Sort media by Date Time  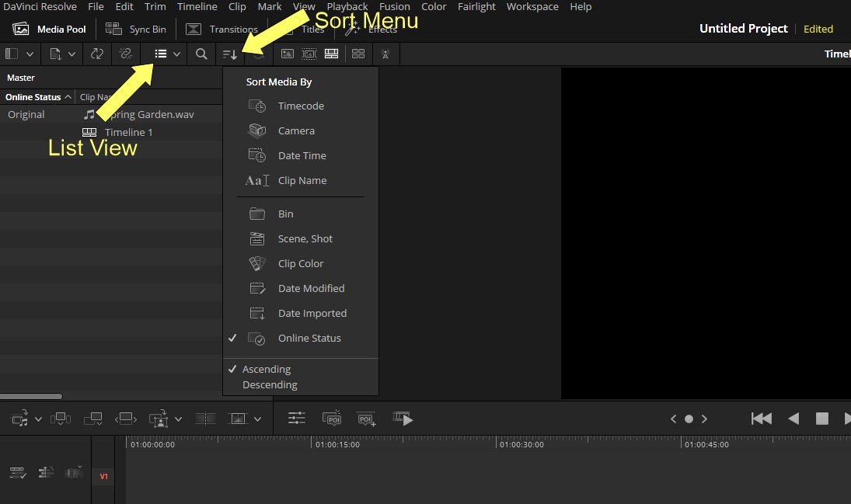pos(301,155)
